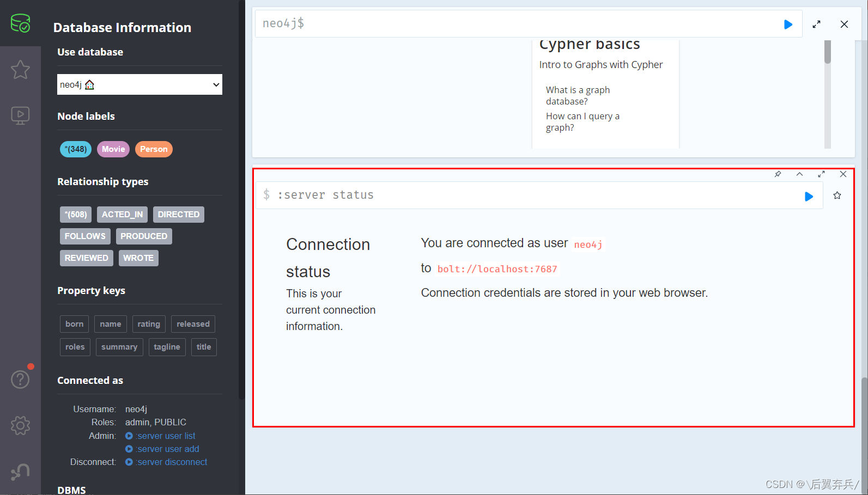Run the :server user list link
This screenshot has height=495, width=868.
pyautogui.click(x=161, y=436)
